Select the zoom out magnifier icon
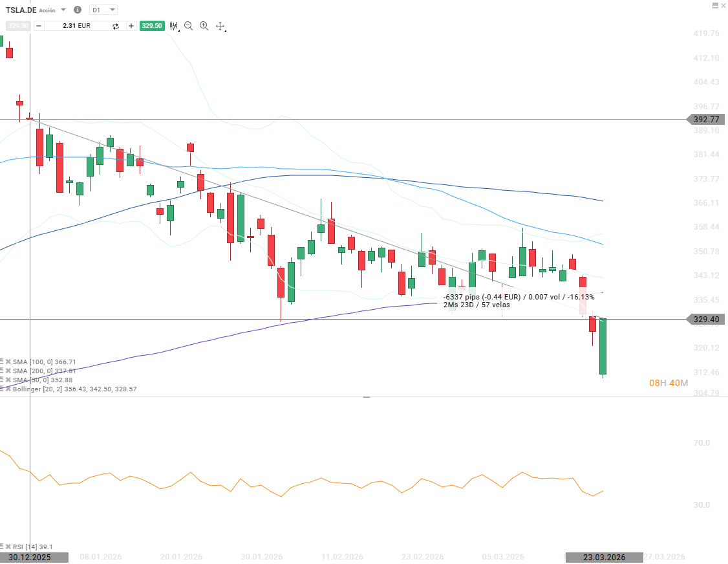Image resolution: width=728 pixels, height=564 pixels. tap(188, 26)
